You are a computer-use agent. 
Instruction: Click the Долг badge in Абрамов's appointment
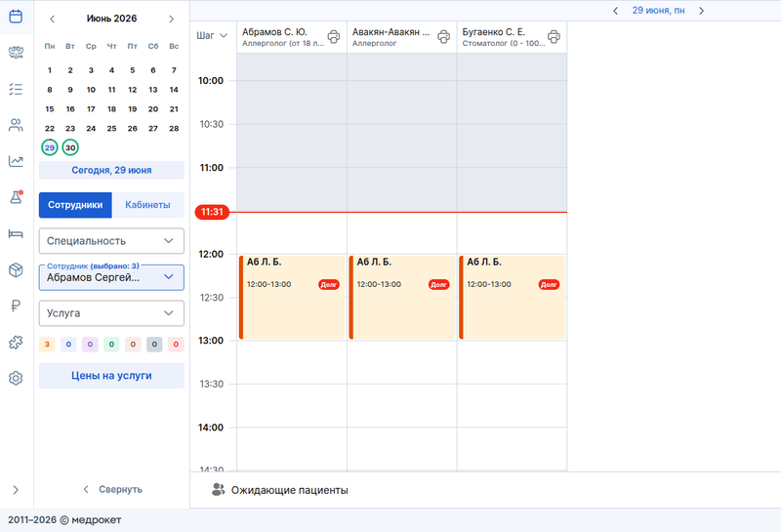pyautogui.click(x=329, y=284)
